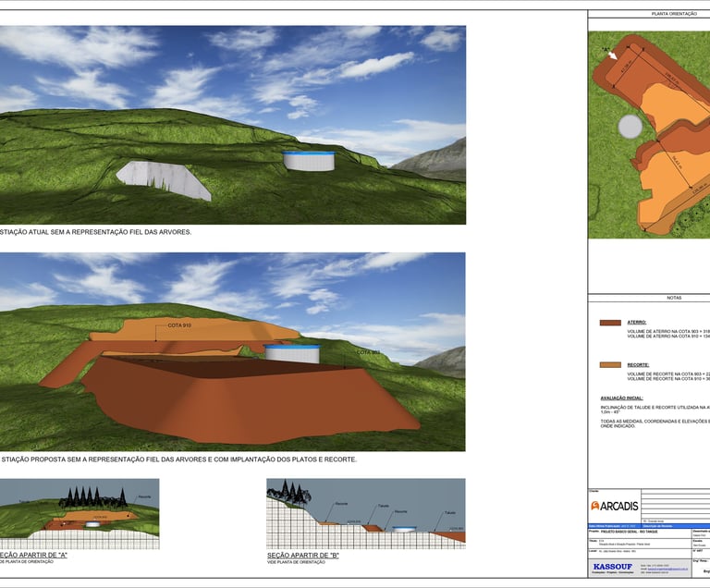Click the pine tree cluster in Section A

tap(92, 497)
